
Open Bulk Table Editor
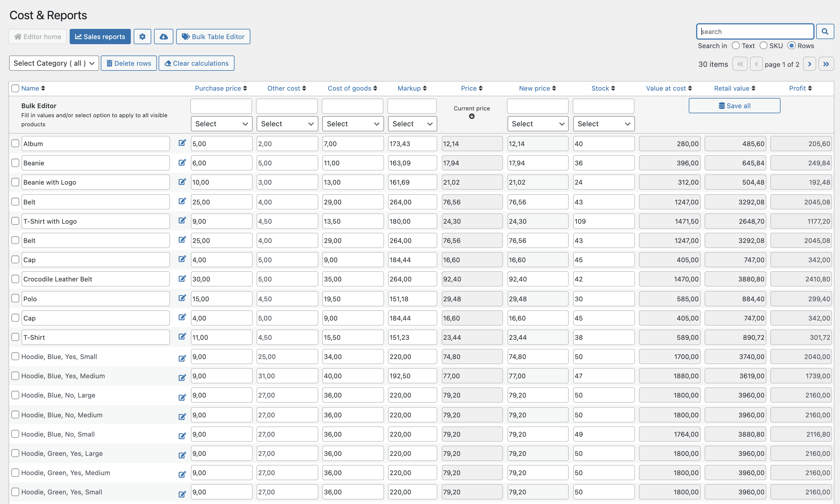[x=213, y=36]
